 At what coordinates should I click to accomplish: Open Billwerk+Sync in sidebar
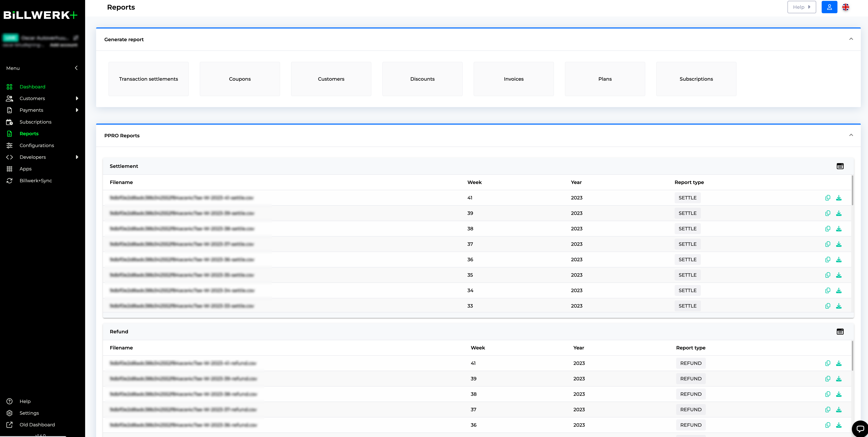(36, 181)
